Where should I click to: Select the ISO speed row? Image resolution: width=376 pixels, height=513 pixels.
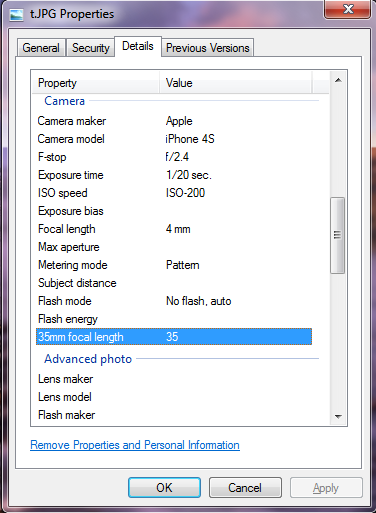174,193
